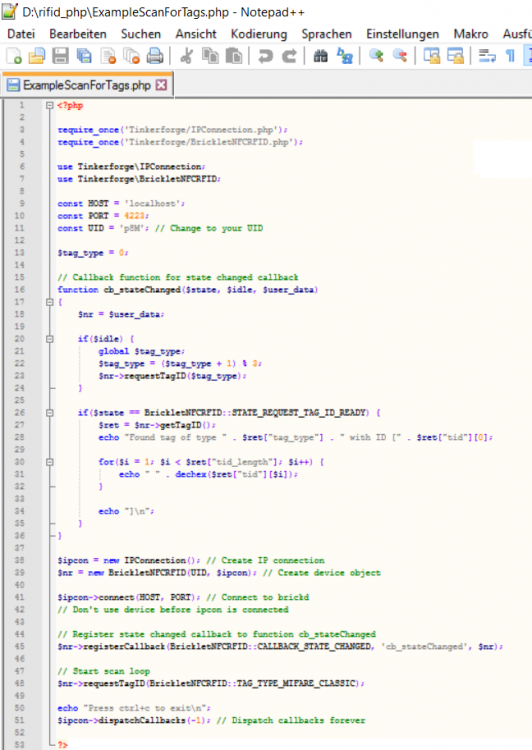Click the 'use Tinkerforge\BrickletNFCRFID;' line
The height and width of the screenshot is (750, 532).
click(x=139, y=179)
